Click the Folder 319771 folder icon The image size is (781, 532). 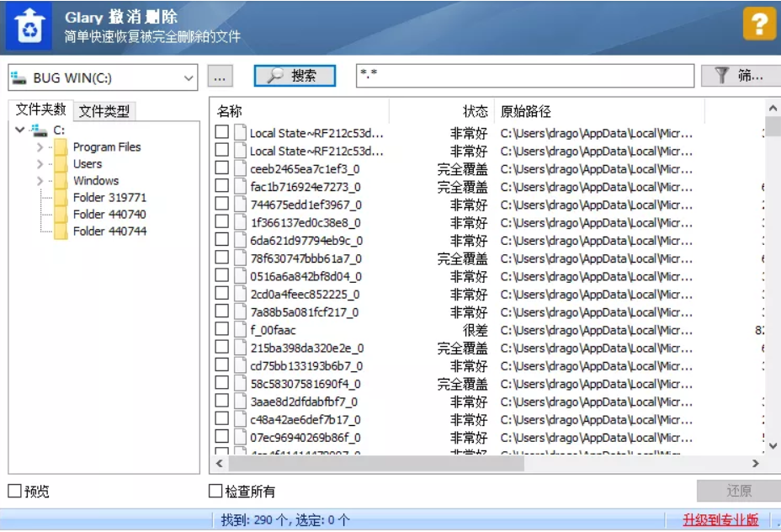pos(61,198)
